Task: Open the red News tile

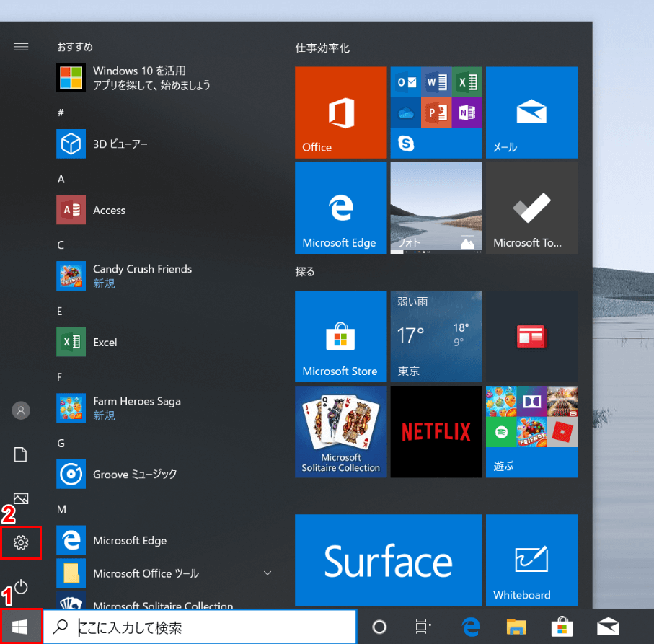Action: tap(531, 336)
